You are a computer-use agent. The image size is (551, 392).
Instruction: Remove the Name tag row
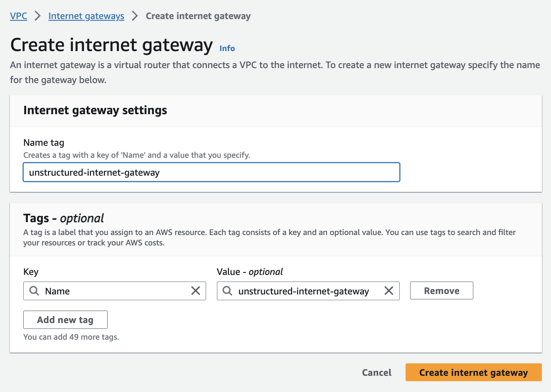pos(441,290)
